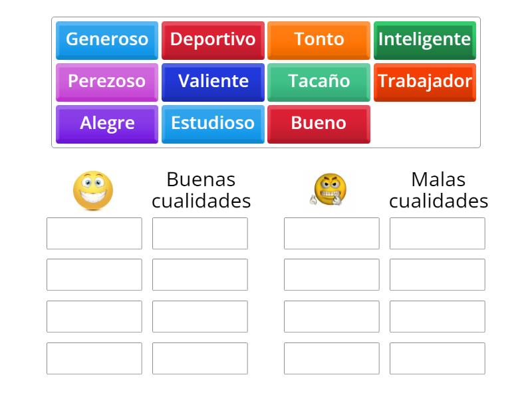The width and height of the screenshot is (532, 399).
Task: Click the happy smiley face icon
Action: [x=93, y=190]
